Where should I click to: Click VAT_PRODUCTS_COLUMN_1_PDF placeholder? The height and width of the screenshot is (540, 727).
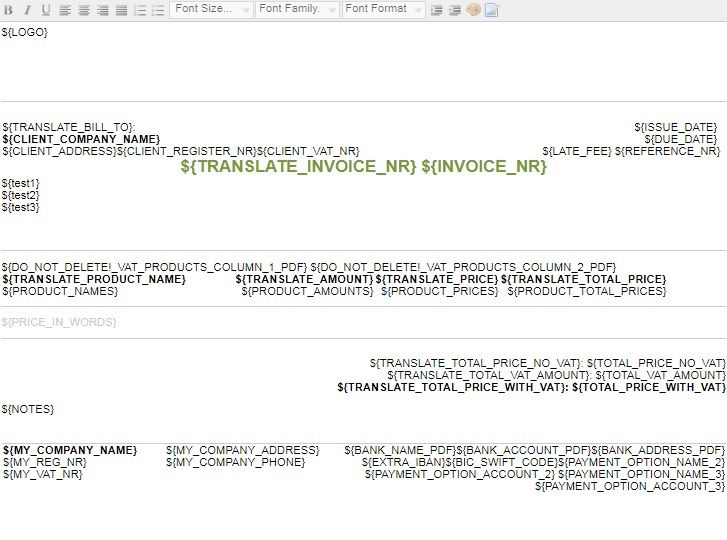point(154,267)
